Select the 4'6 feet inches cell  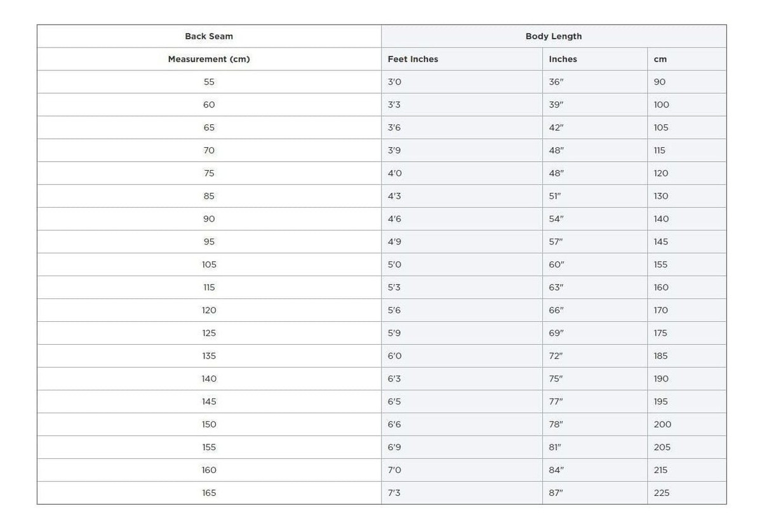394,219
